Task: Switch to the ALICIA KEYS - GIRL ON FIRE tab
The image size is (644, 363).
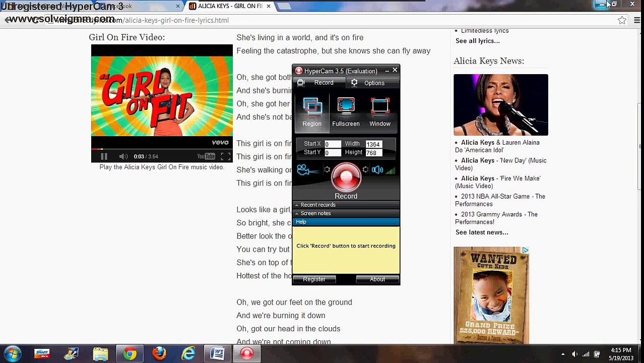Action: [230, 6]
